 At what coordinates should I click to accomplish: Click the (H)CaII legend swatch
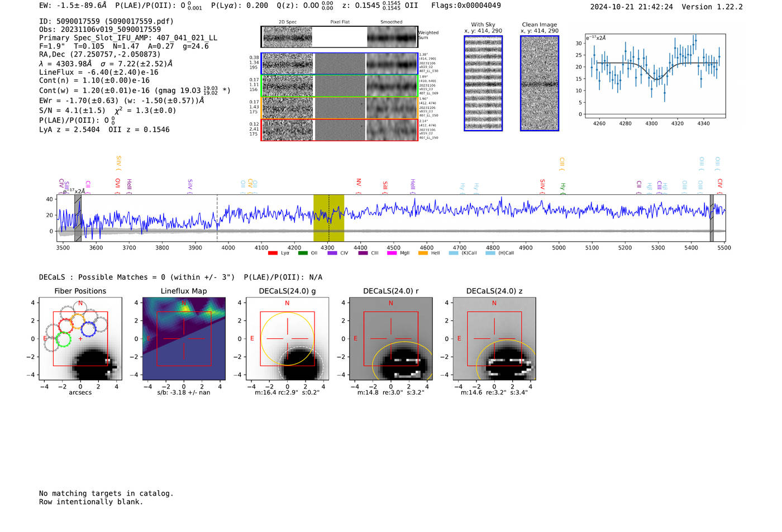tap(490, 253)
